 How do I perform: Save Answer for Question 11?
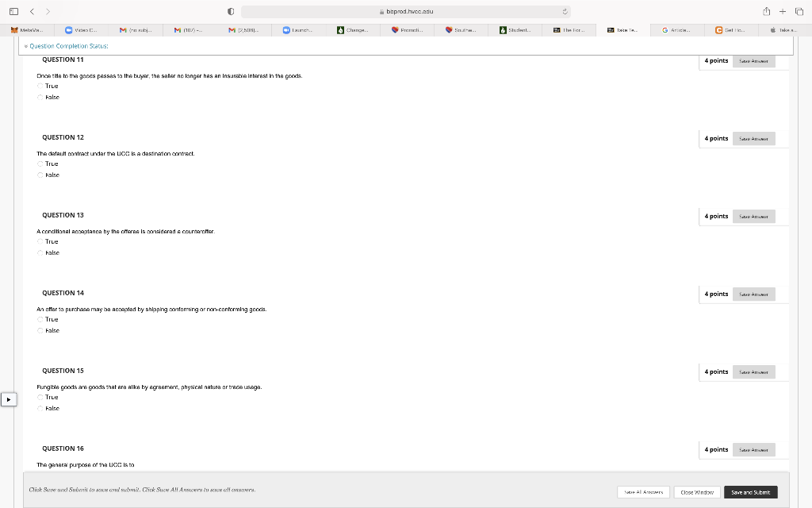[x=753, y=61]
